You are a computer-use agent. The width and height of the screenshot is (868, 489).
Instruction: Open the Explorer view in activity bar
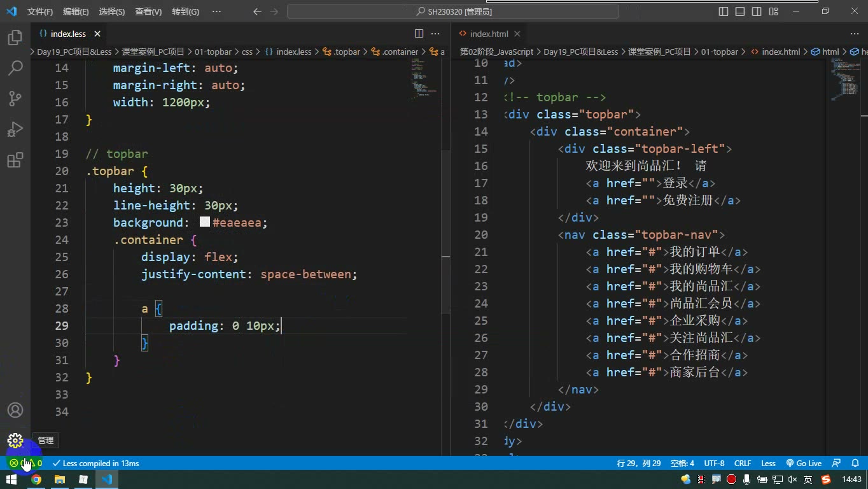click(15, 38)
